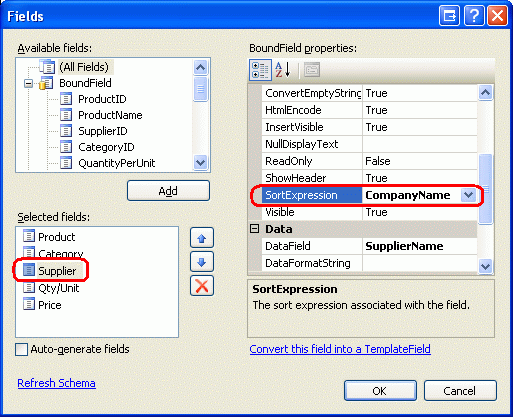Image resolution: width=513 pixels, height=417 pixels.
Task: Collapse the BoundField tree node
Action: pos(29,83)
